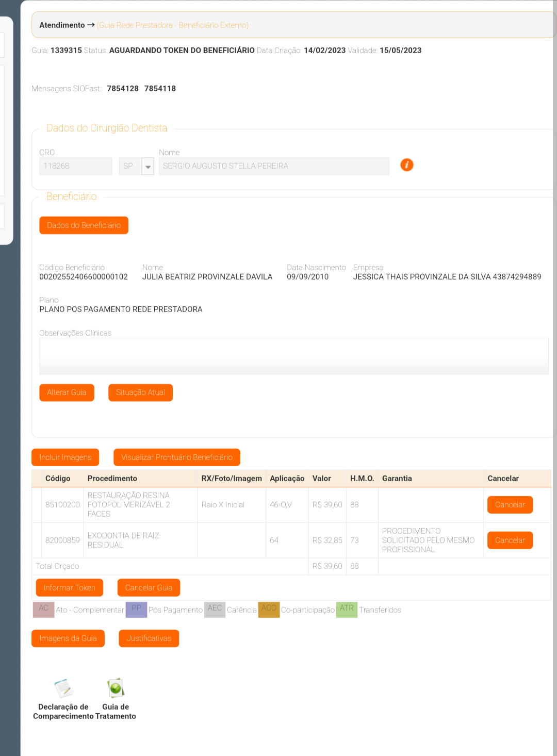Image resolution: width=557 pixels, height=756 pixels.
Task: Click the Observações Clínicas text area
Action: [x=293, y=356]
